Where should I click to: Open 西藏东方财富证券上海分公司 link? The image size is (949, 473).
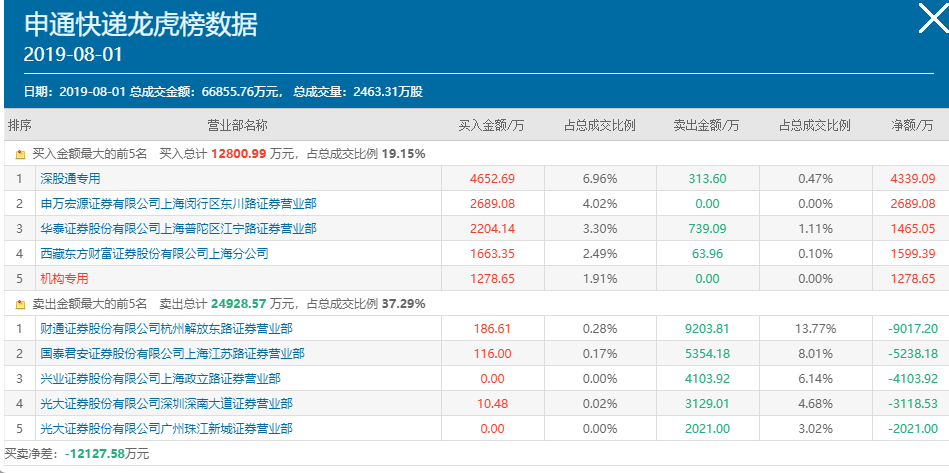click(x=154, y=254)
